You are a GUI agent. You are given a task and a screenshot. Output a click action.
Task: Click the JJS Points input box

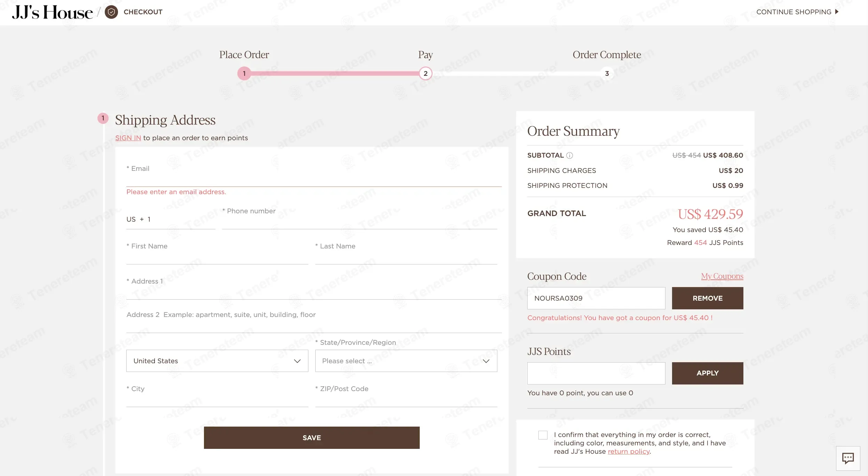pos(596,373)
